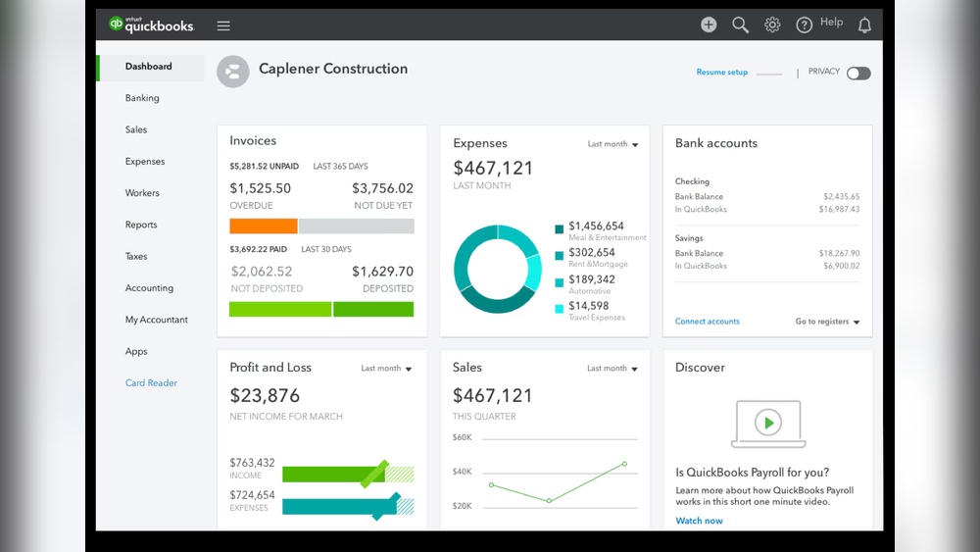Click the $5,281.52 UNPAID label

(264, 167)
